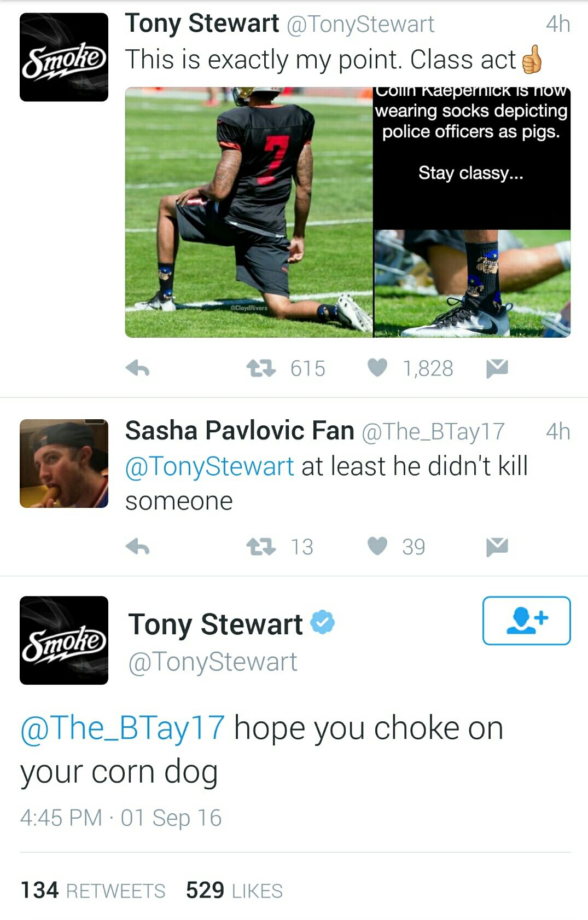Viewport: 588px width, 920px height.
Task: Tap the Smoke avatar on main tweet
Action: click(64, 640)
